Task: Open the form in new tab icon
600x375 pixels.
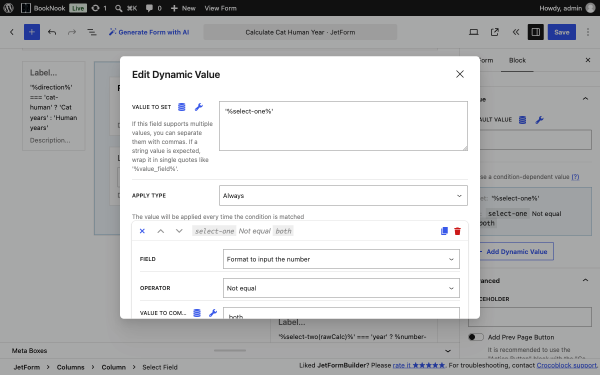Action: pos(495,32)
